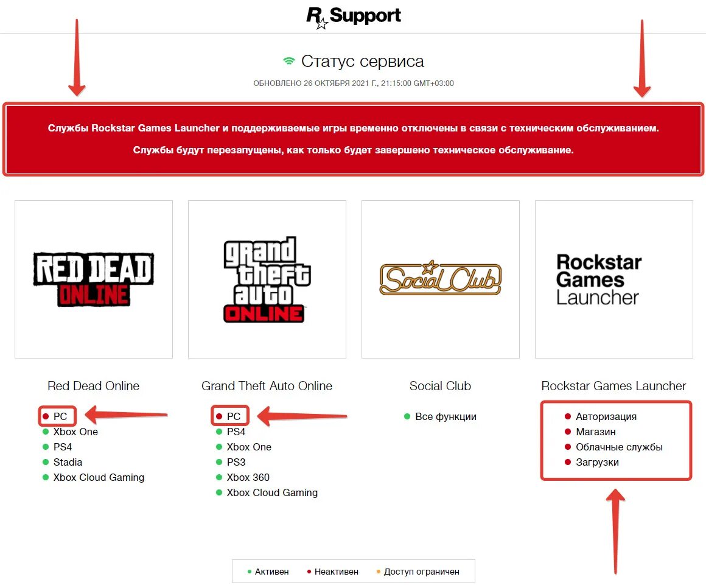The height and width of the screenshot is (588, 706).
Task: Click the Неактивен legend label
Action: point(337,572)
